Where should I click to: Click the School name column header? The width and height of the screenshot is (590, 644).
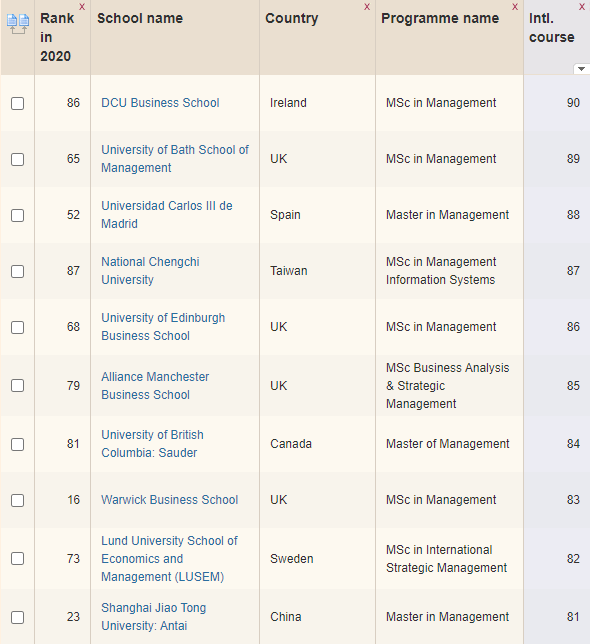click(140, 18)
